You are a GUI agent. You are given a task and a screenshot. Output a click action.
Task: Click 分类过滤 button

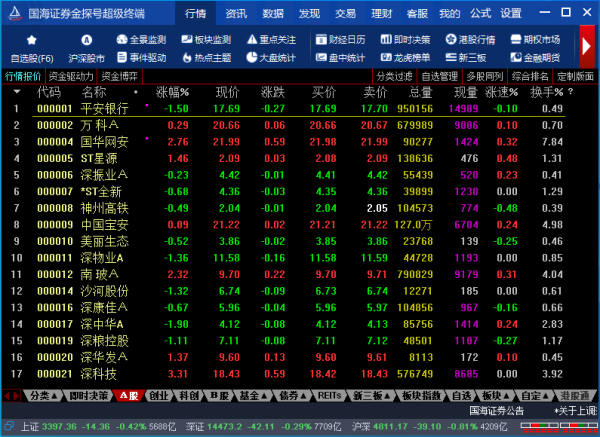[x=394, y=77]
